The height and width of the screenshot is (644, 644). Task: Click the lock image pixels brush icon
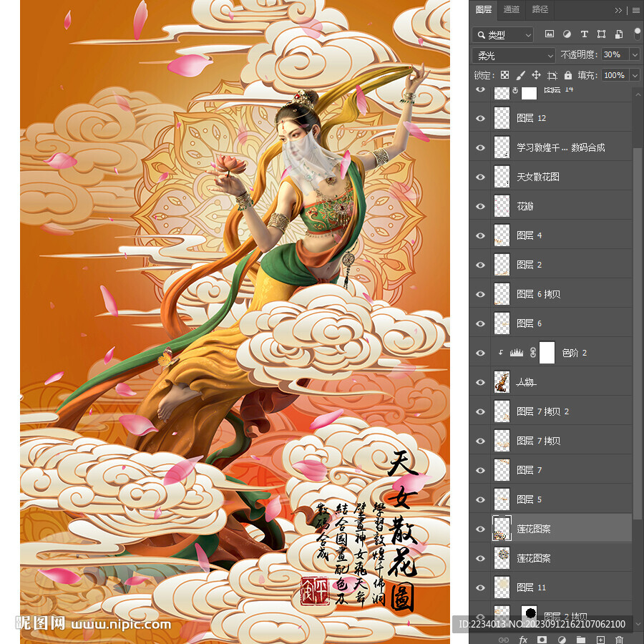[x=520, y=75]
